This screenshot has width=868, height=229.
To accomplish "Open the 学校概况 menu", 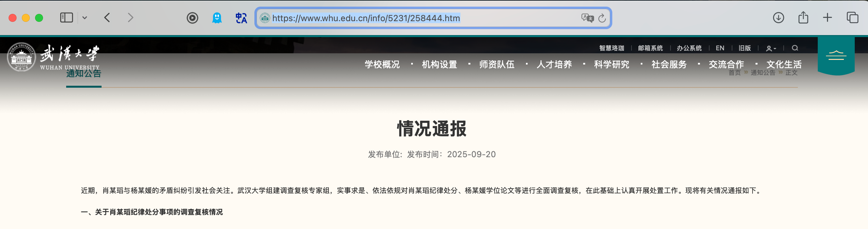I will pyautogui.click(x=382, y=64).
